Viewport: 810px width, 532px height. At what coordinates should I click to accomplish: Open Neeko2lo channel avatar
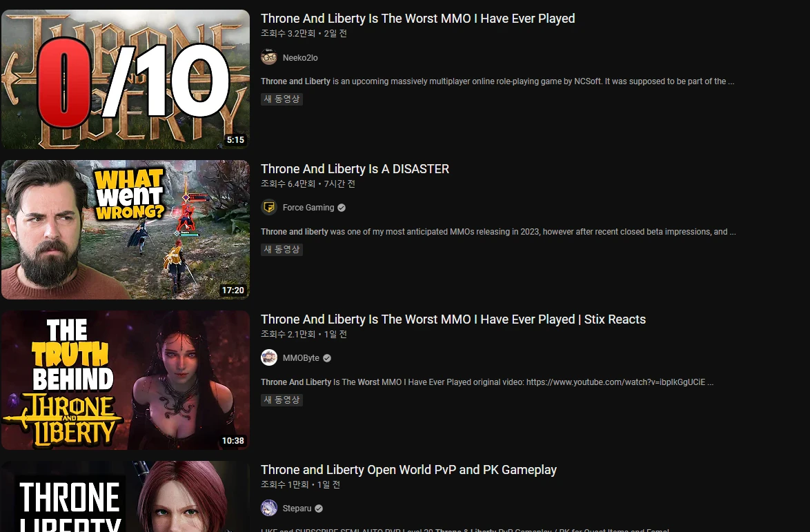click(268, 57)
